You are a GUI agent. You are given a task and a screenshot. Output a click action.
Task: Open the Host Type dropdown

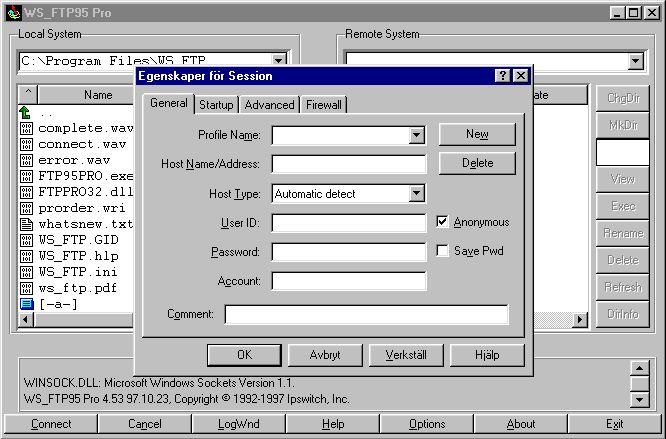click(x=416, y=194)
